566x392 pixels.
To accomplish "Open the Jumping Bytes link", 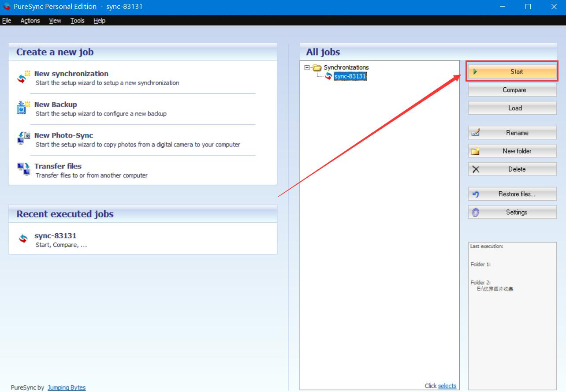I will pyautogui.click(x=67, y=388).
